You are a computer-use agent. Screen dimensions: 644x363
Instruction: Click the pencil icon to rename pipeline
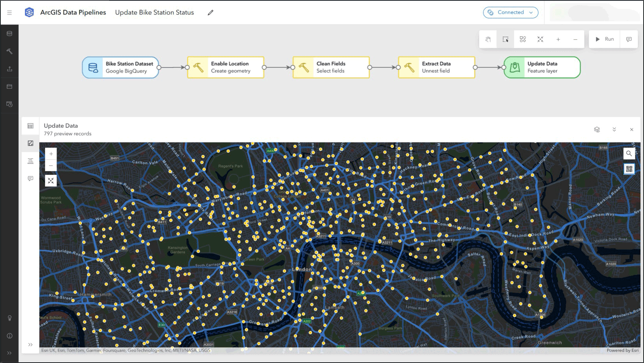211,12
